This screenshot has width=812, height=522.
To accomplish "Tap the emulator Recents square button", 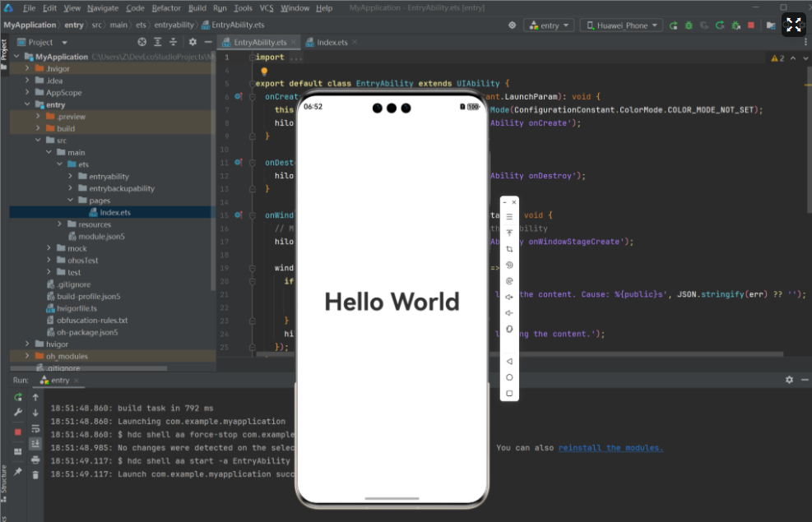I will pyautogui.click(x=509, y=393).
